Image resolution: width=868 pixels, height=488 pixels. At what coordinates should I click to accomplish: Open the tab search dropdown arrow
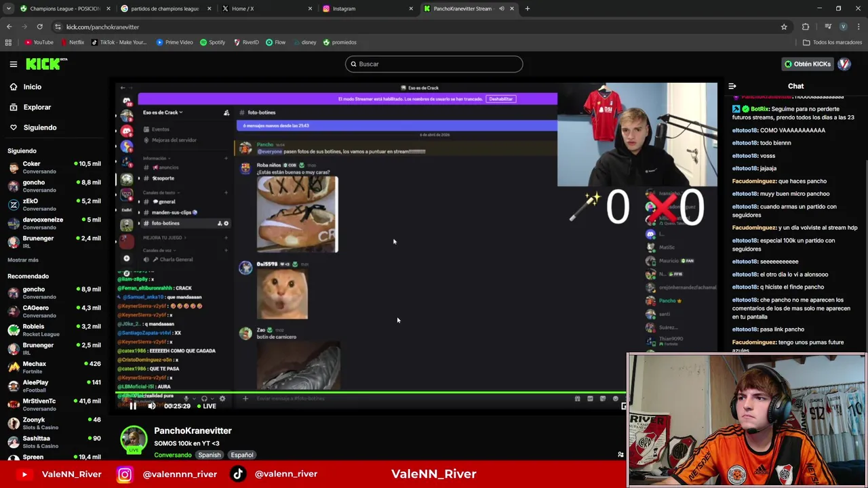[x=8, y=8]
